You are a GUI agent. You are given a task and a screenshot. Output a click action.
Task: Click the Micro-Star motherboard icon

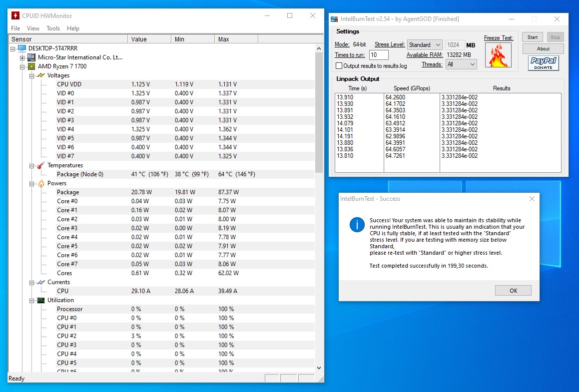point(31,57)
